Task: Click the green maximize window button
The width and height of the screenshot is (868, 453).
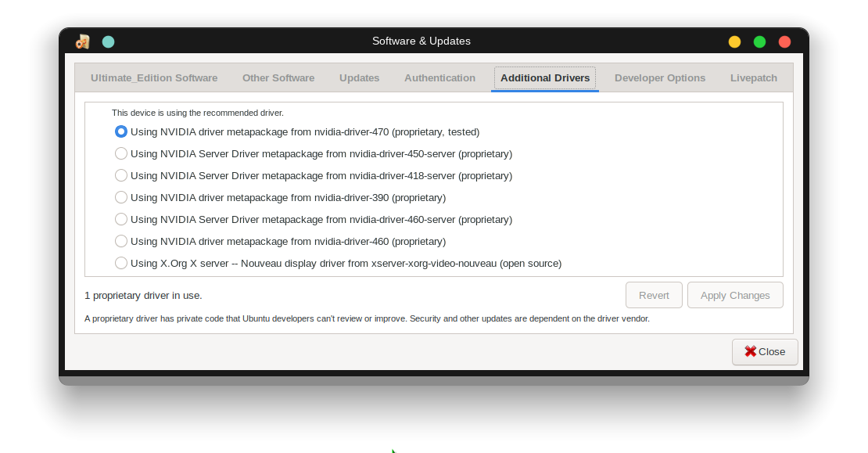Action: [x=759, y=41]
